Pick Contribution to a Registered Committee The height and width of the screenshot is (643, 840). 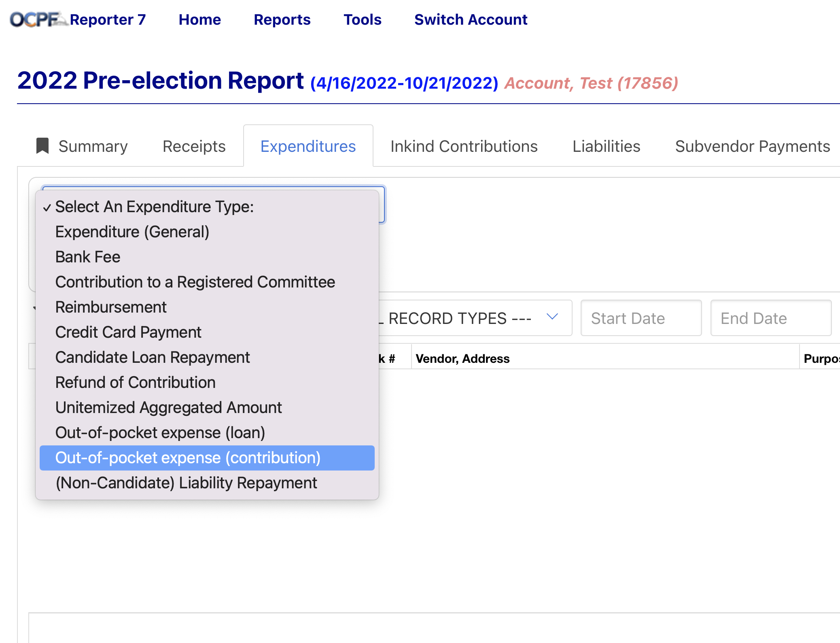click(x=195, y=282)
